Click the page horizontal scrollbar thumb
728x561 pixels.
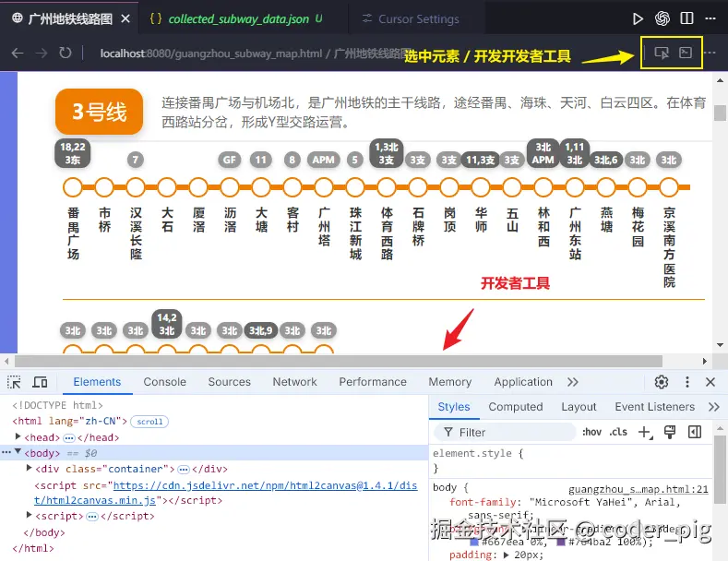coord(339,362)
